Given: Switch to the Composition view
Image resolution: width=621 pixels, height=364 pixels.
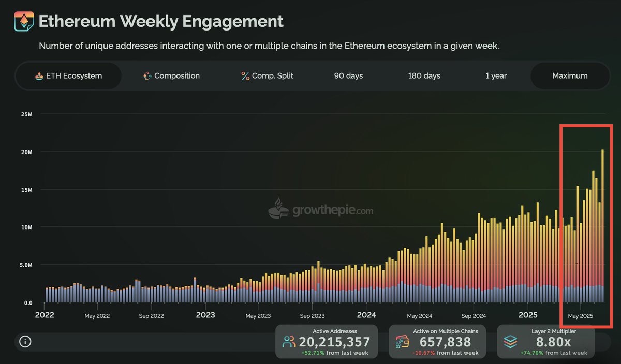Looking at the screenshot, I should click(171, 76).
